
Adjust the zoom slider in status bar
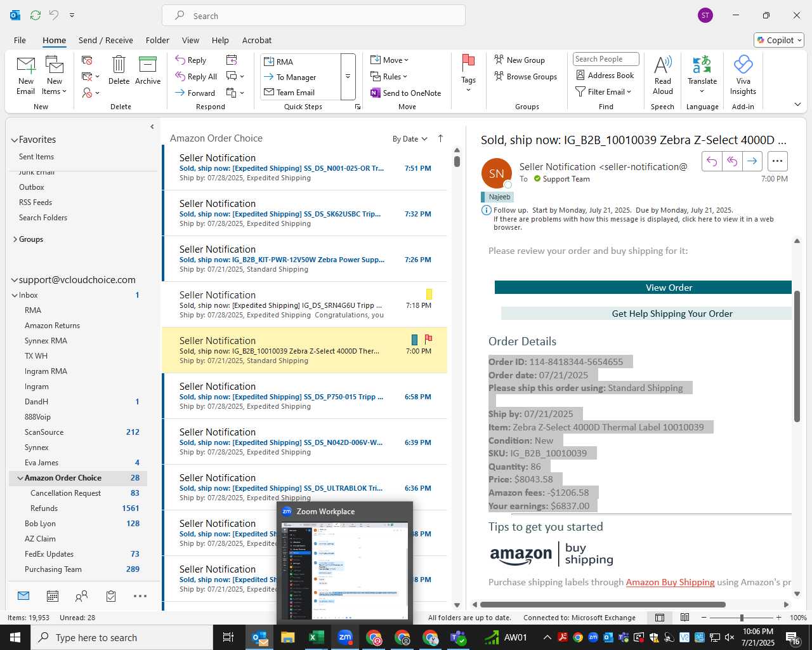(x=742, y=618)
